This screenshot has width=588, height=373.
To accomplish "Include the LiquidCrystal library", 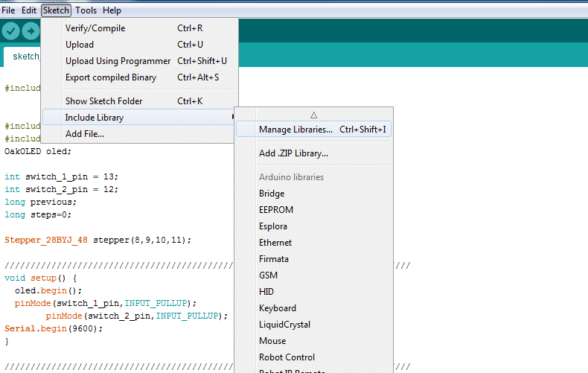I will click(x=284, y=325).
